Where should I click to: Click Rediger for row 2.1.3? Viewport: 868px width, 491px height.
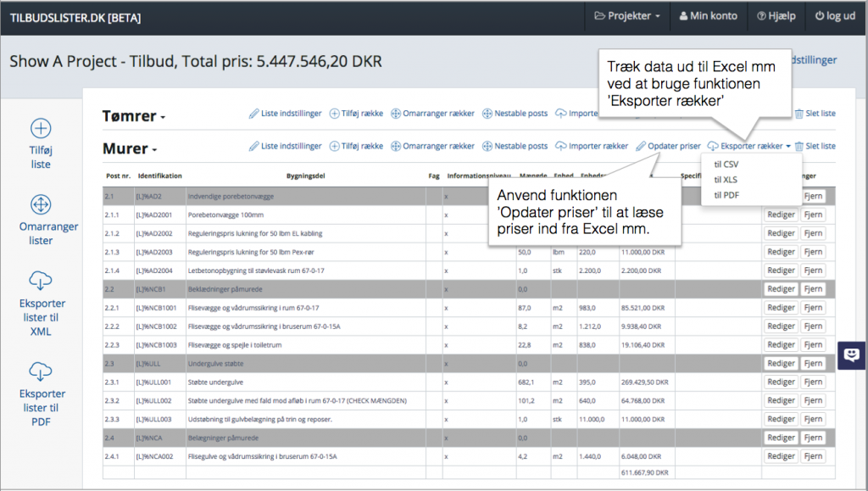781,252
